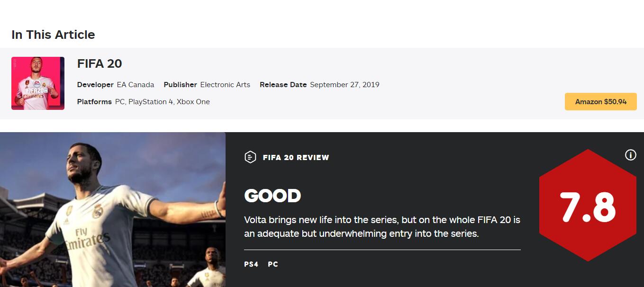Click the red 7.8 score hexagon

tap(587, 206)
